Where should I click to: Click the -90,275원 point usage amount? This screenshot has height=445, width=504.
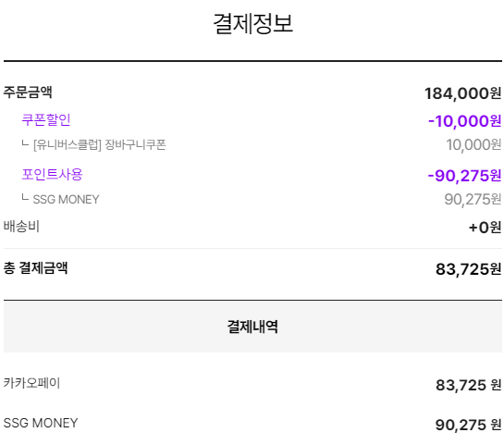[464, 176]
